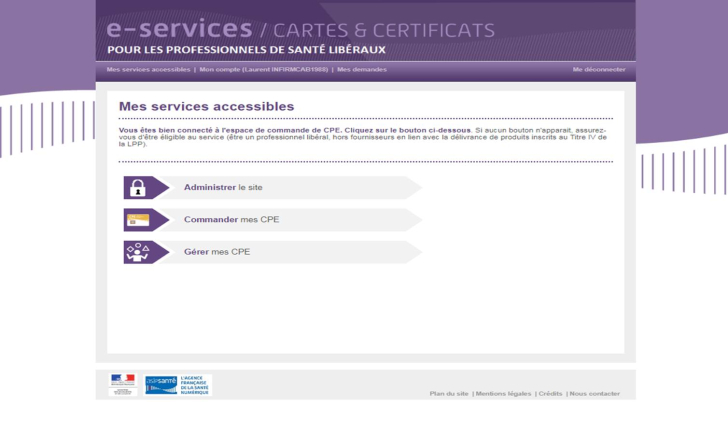Click the République Française logo in footer

pyautogui.click(x=123, y=385)
